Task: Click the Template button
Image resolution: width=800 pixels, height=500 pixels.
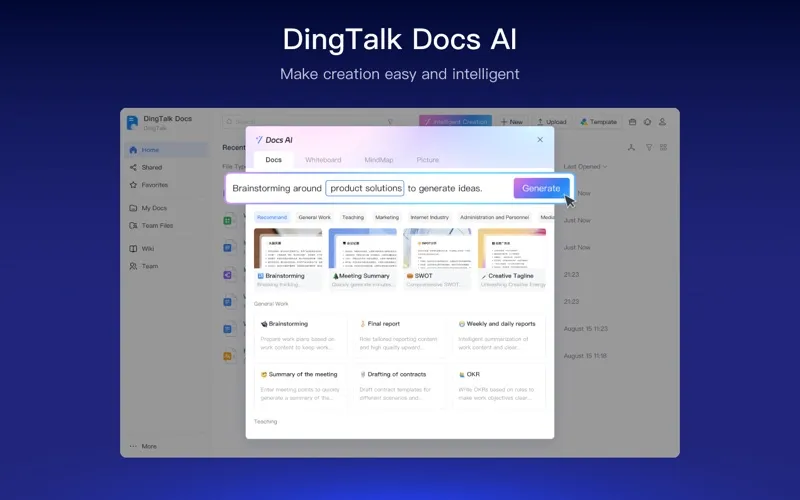Action: pos(599,122)
